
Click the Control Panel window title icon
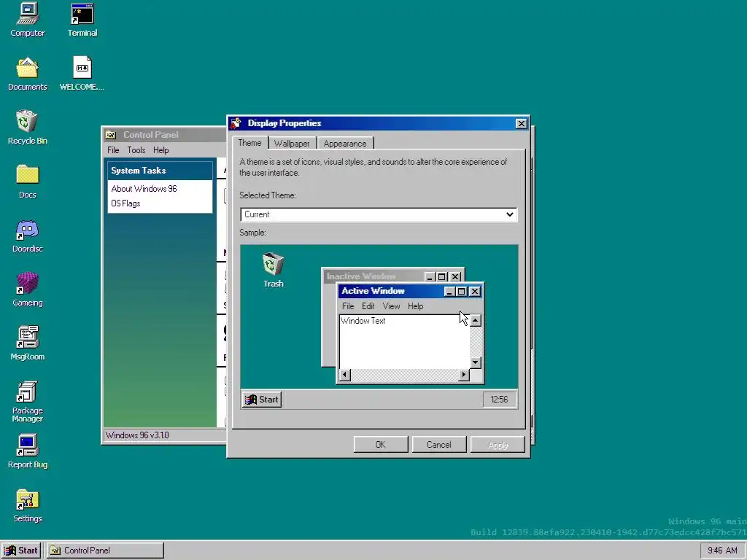point(111,135)
